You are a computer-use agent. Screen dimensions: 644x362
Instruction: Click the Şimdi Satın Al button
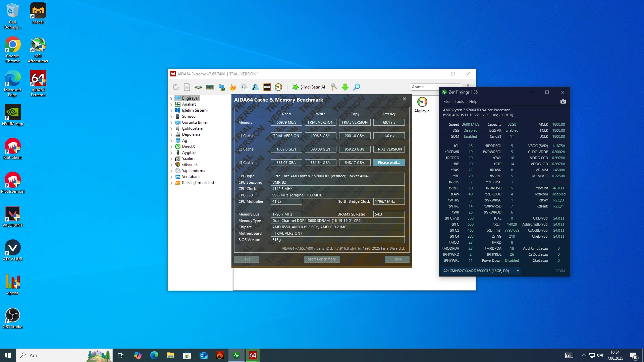309,87
